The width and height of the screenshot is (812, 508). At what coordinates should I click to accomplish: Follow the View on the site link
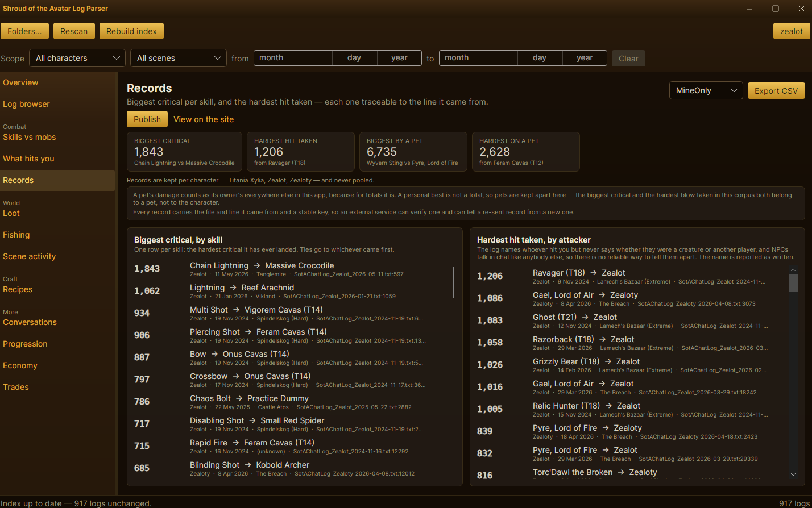point(204,119)
